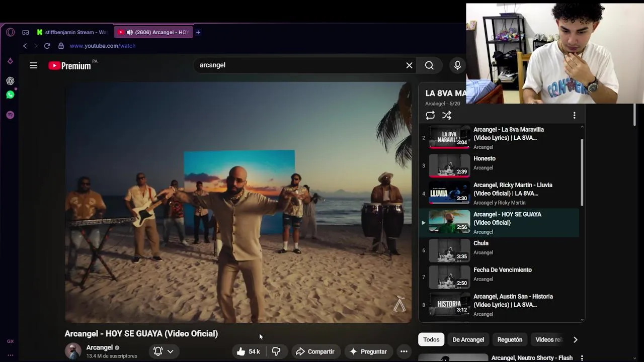The height and width of the screenshot is (362, 644).
Task: Play Fecha De Vencimiento from playlist
Action: pyautogui.click(x=499, y=277)
